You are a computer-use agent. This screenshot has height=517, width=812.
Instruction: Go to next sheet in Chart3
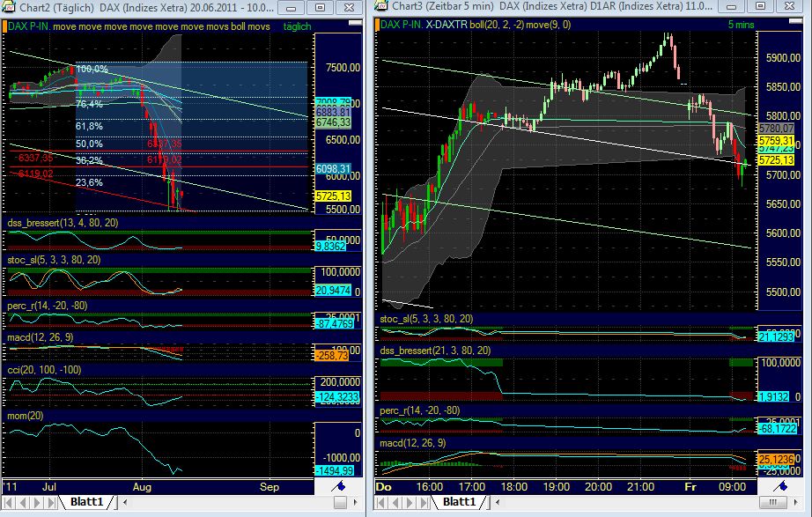[410, 503]
